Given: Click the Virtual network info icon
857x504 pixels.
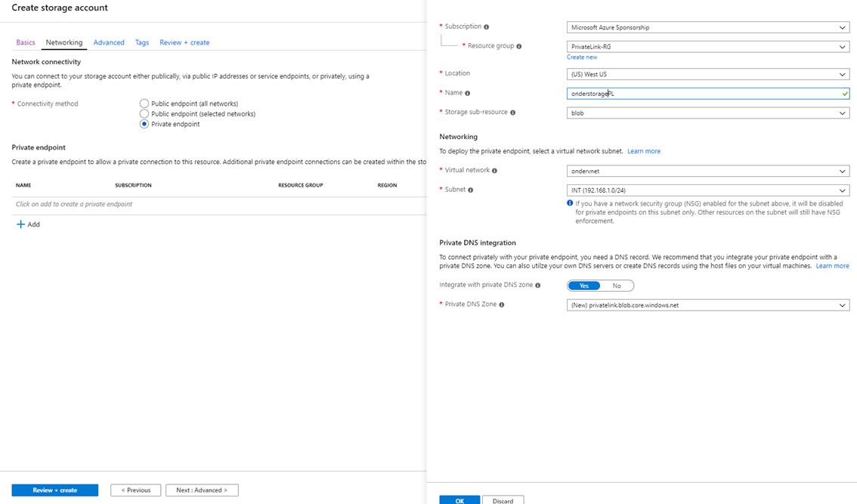Looking at the screenshot, I should pyautogui.click(x=494, y=171).
